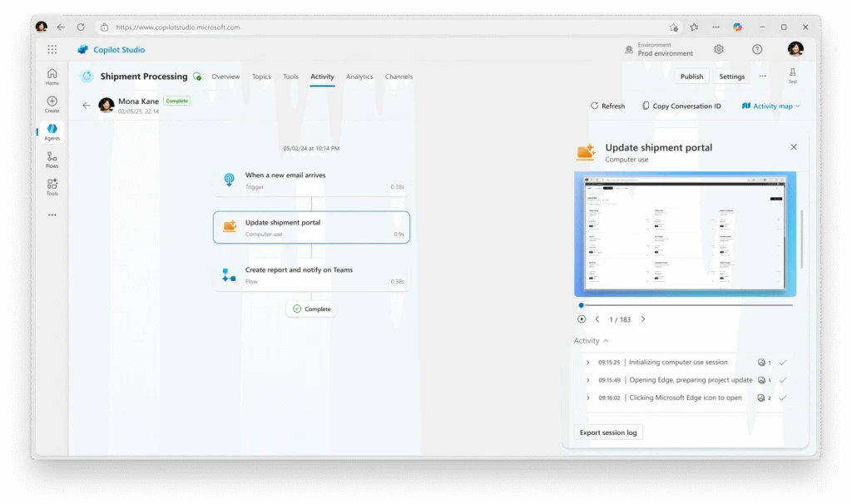Select the 'When a new email arrives' trigger icon
The image size is (852, 504).
229,180
